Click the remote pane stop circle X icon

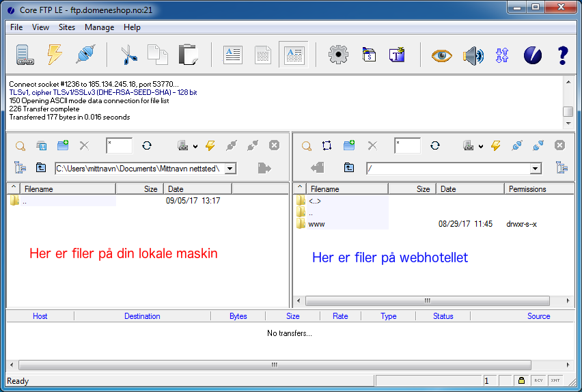559,145
